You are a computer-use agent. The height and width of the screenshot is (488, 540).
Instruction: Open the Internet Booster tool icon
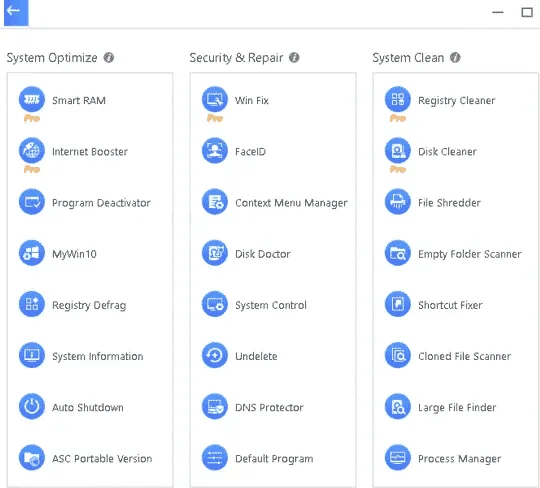32,151
